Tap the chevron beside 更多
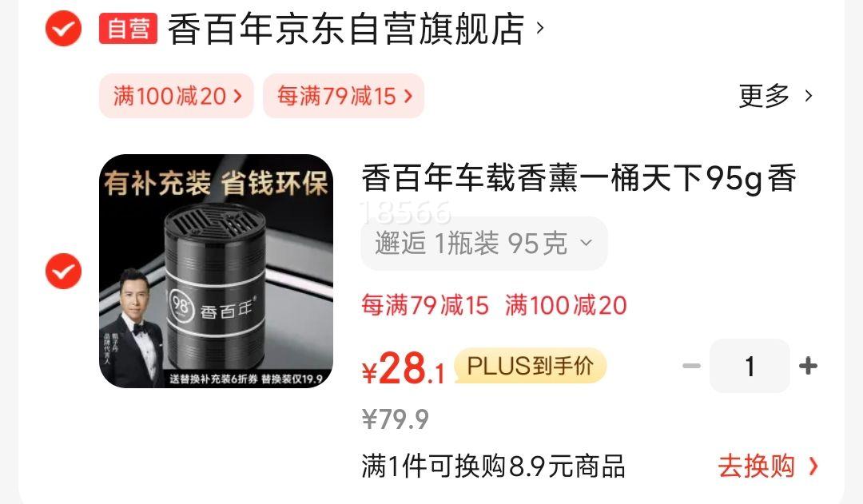Viewport: 863px width, 504px height. 808,96
